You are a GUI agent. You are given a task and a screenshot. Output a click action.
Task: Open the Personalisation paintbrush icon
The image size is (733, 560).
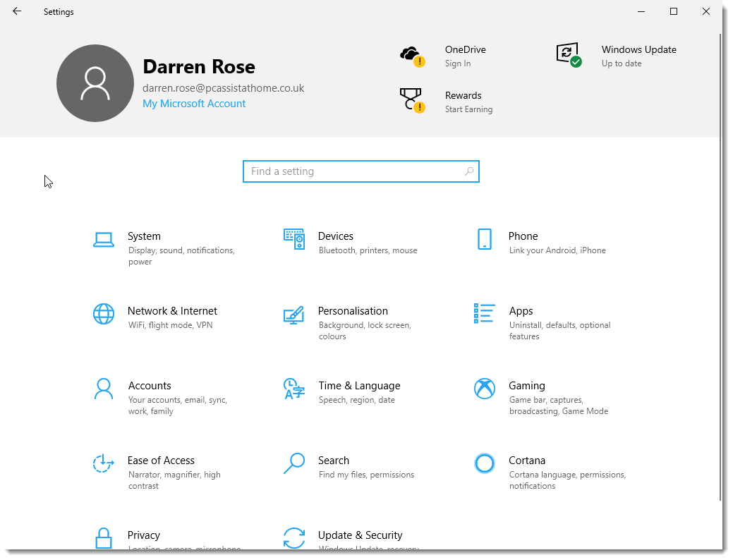pyautogui.click(x=293, y=315)
